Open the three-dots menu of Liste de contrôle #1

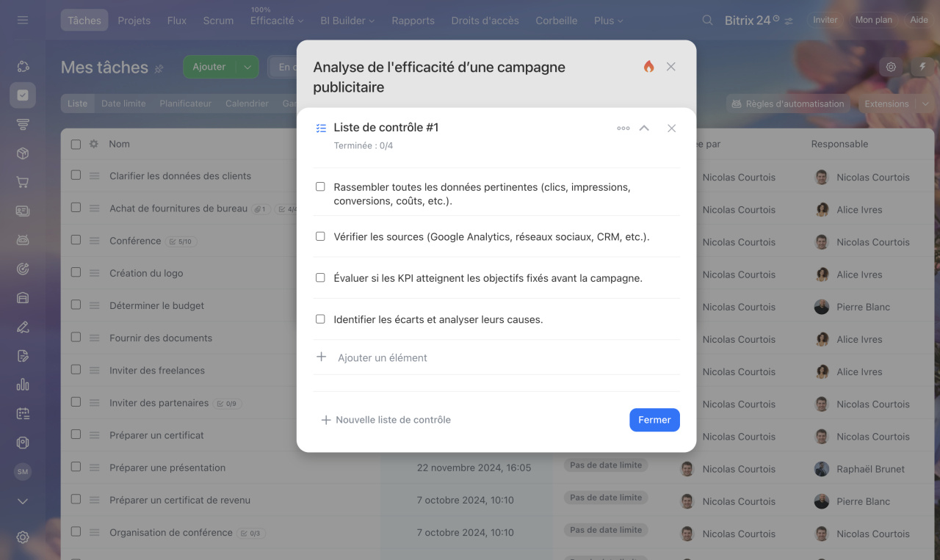tap(623, 128)
